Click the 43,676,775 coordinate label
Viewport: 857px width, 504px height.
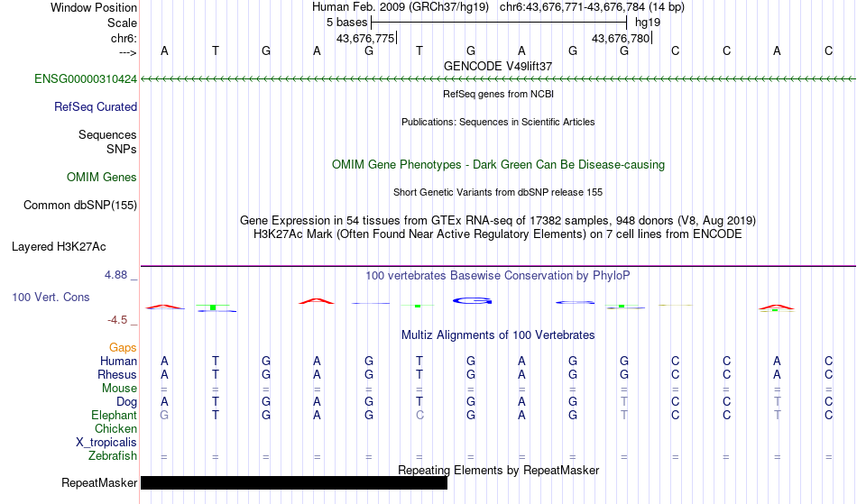coord(365,38)
